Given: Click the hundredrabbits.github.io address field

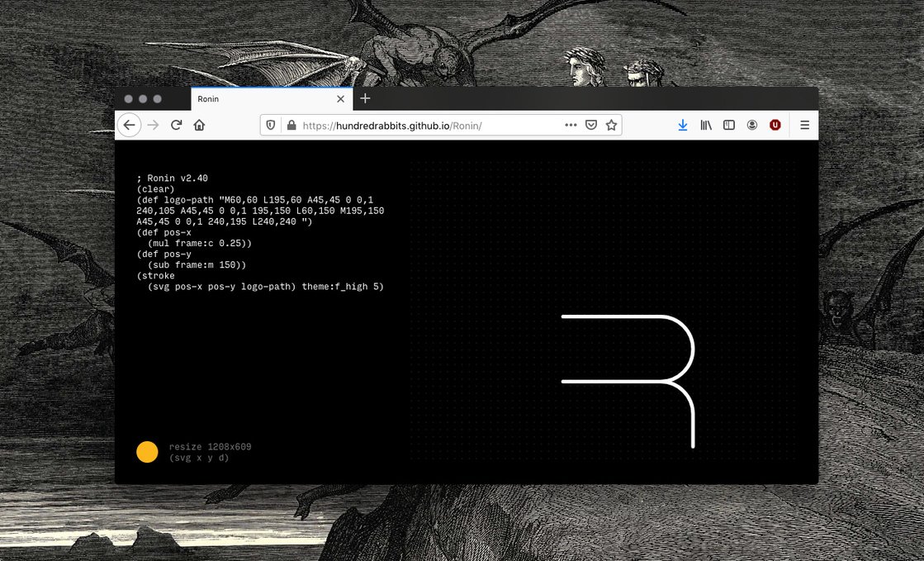Looking at the screenshot, I should [x=429, y=126].
